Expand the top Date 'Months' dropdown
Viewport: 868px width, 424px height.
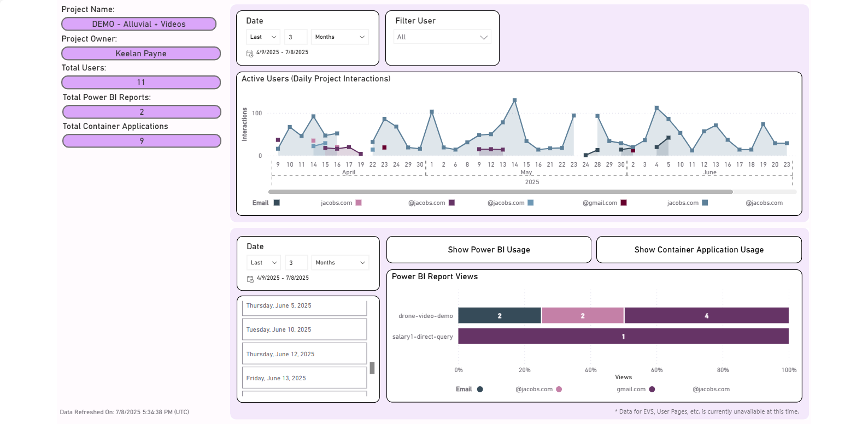pyautogui.click(x=339, y=37)
